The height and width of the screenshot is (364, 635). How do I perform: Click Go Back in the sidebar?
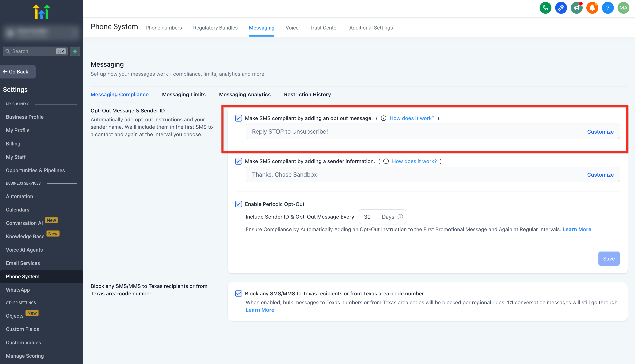(x=17, y=72)
